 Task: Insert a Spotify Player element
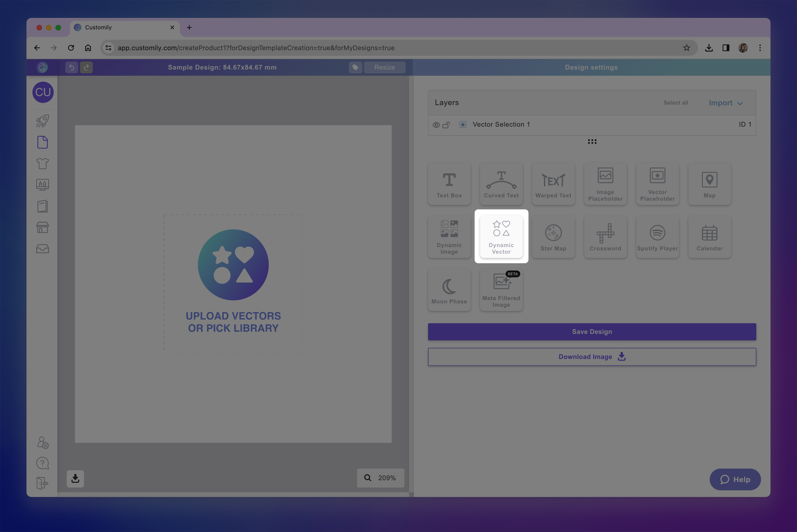[657, 236]
